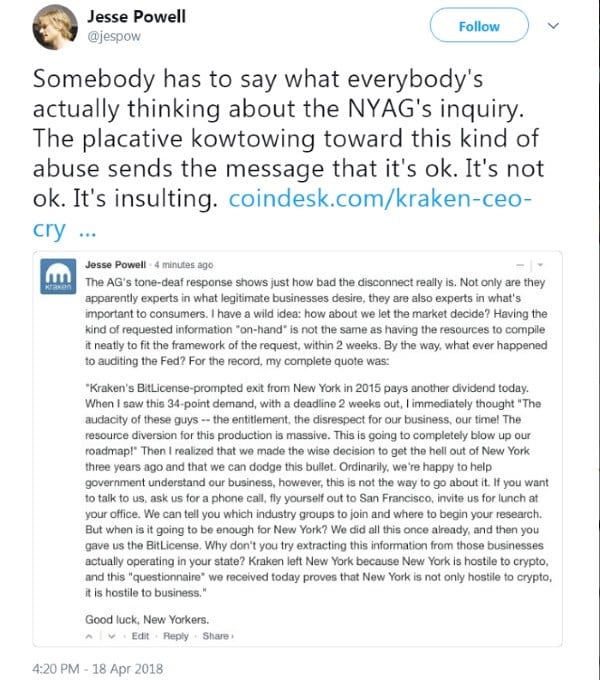Click the comment author name Jesse Powell
600x680 pixels.
click(115, 265)
